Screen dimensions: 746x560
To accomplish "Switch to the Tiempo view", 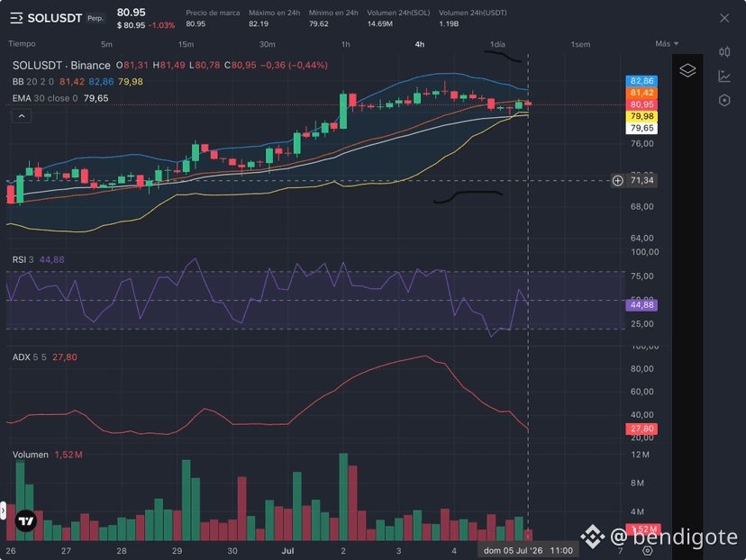I will click(x=22, y=44).
